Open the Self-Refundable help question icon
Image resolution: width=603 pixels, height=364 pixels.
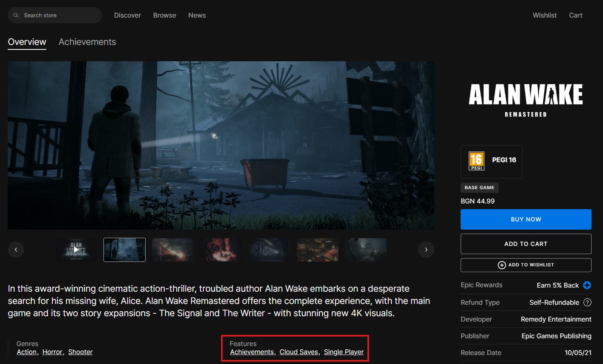[587, 302]
